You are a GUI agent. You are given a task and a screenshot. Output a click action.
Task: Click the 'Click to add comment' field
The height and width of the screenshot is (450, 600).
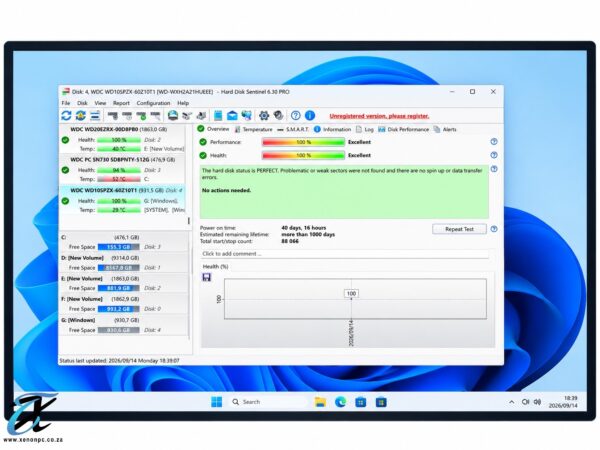344,254
